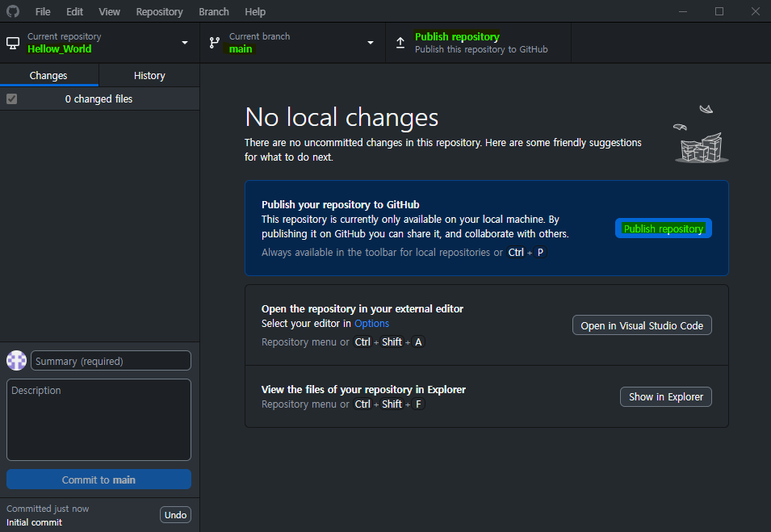Expand the Current branch dropdown arrow
The height and width of the screenshot is (532, 771).
pos(371,43)
